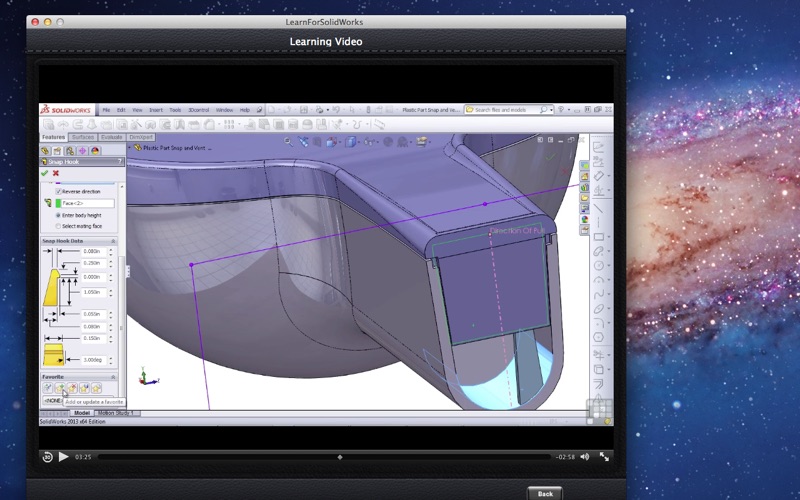Viewport: 800px width, 500px height.
Task: Open the PropertyManager tab icon
Action: [x=57, y=151]
